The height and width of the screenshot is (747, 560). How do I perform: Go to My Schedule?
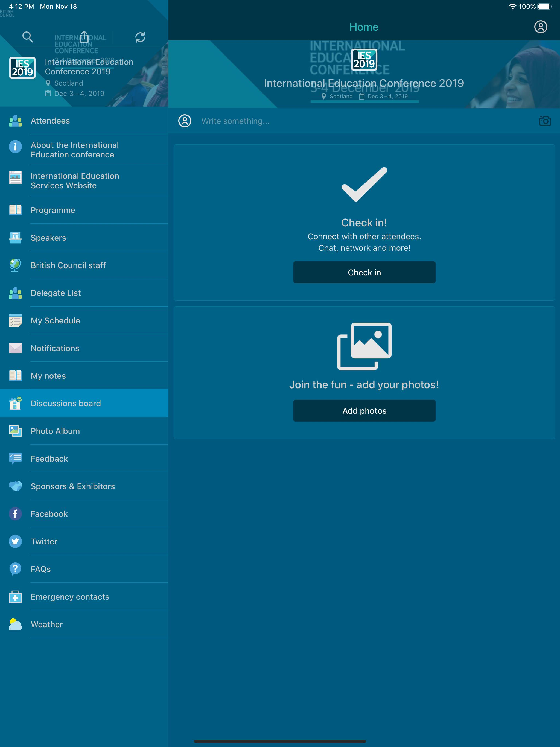click(56, 320)
